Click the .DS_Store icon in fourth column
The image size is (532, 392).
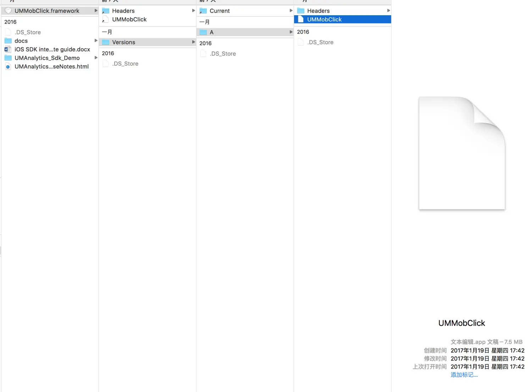[300, 42]
